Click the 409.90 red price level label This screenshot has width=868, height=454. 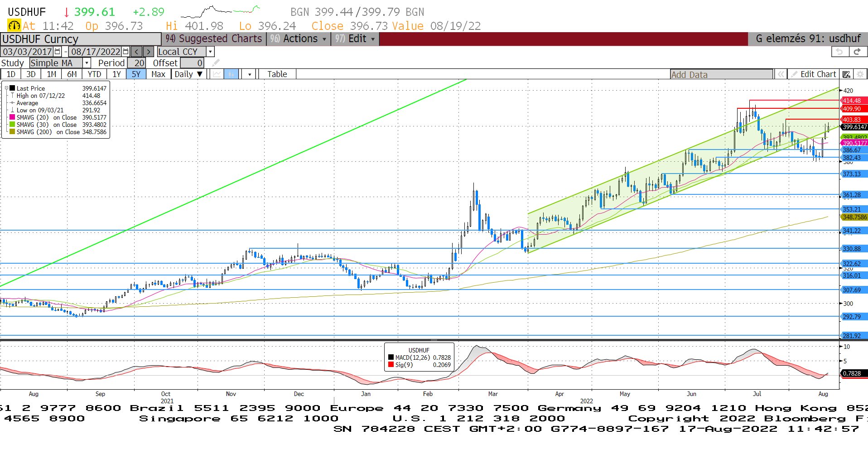point(854,109)
